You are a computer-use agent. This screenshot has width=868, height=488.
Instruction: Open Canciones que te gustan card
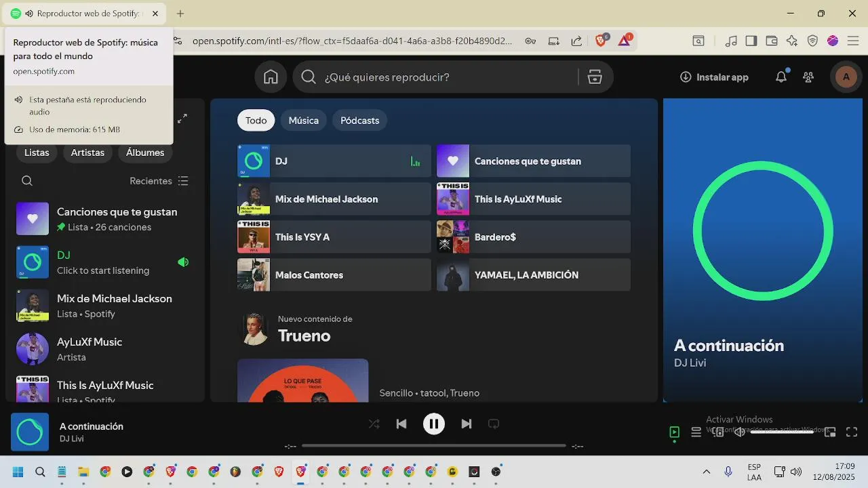point(534,161)
